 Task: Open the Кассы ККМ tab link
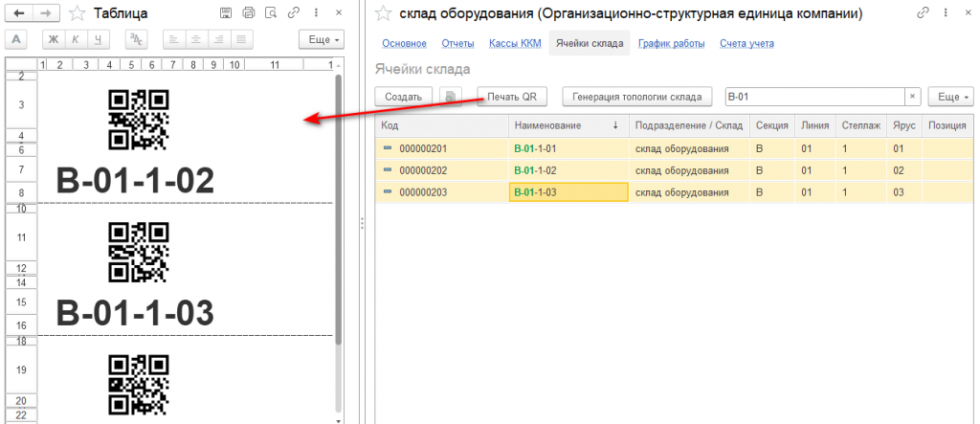pos(515,43)
